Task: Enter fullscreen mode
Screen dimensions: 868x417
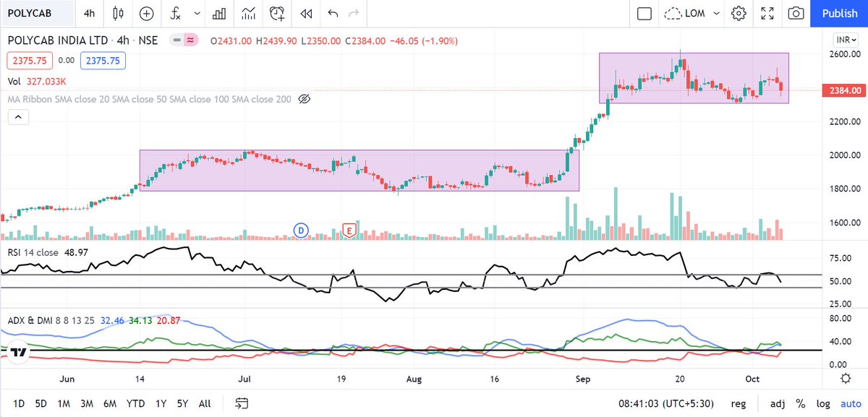Action: [x=767, y=13]
